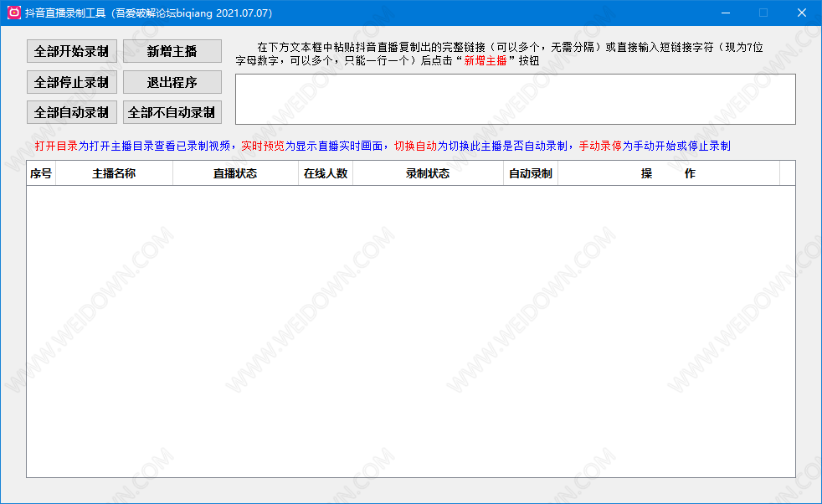Click the 操 作 column header
The height and width of the screenshot is (504, 822).
click(x=669, y=173)
